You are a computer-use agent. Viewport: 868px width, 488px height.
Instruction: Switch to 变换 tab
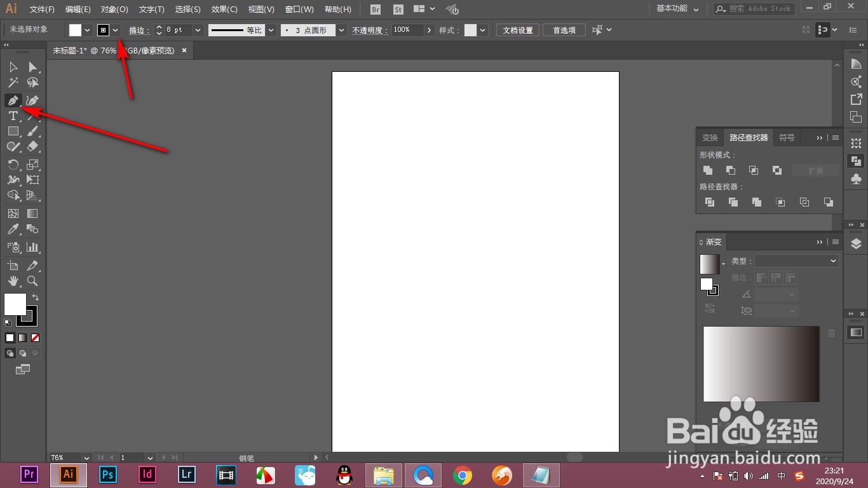pos(710,137)
